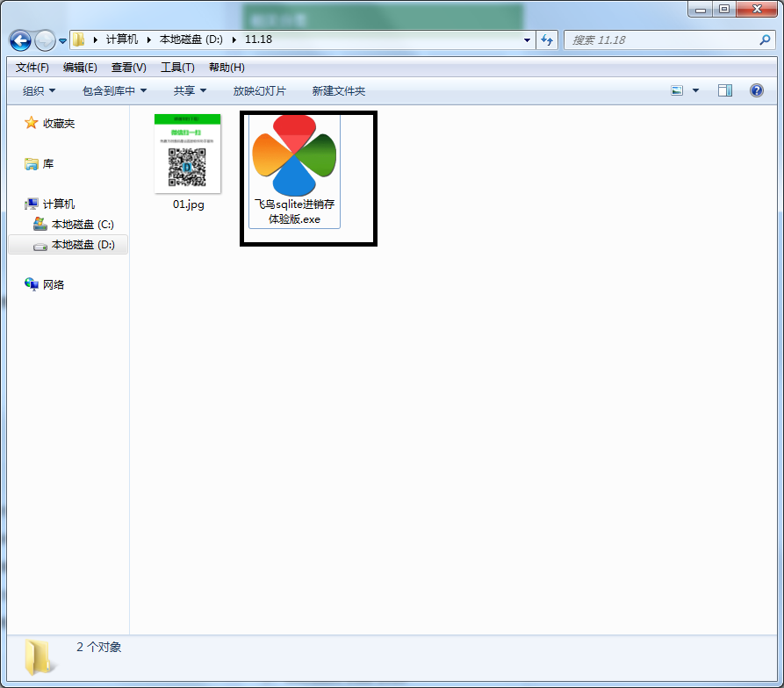
Task: Open the recent pages history dropdown
Action: click(62, 41)
